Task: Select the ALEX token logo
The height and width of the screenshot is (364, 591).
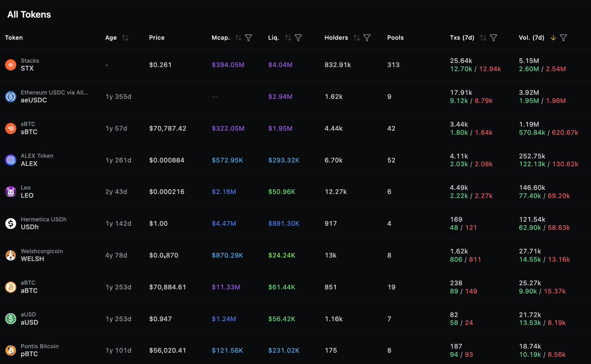Action: pos(10,160)
